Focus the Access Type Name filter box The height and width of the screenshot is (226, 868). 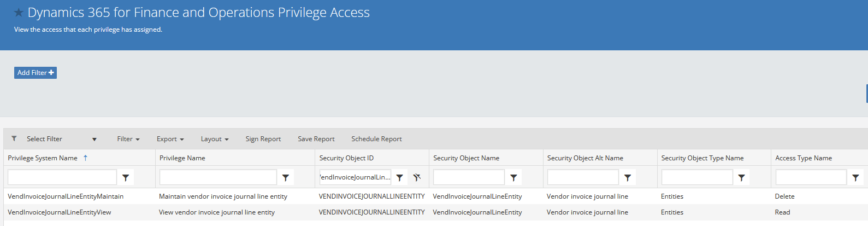[811, 177]
